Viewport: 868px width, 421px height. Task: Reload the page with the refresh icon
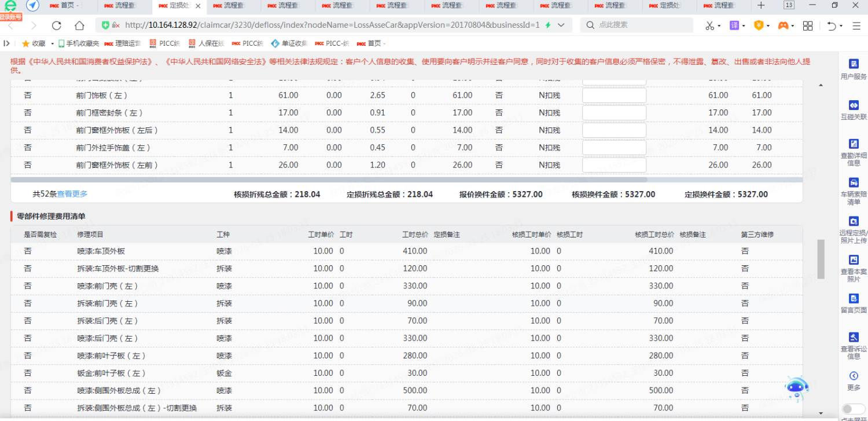[56, 25]
